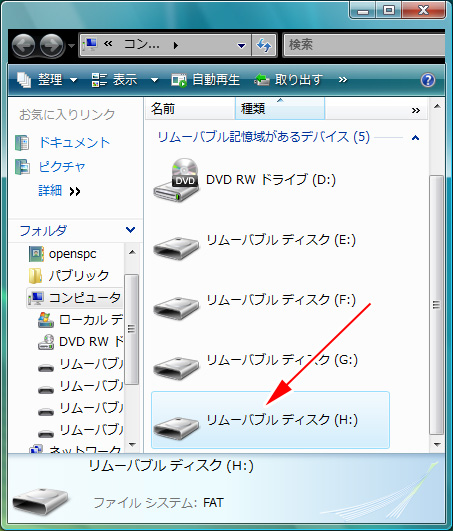Click the drive icon in details pane
The height and width of the screenshot is (531, 453).
[x=40, y=502]
